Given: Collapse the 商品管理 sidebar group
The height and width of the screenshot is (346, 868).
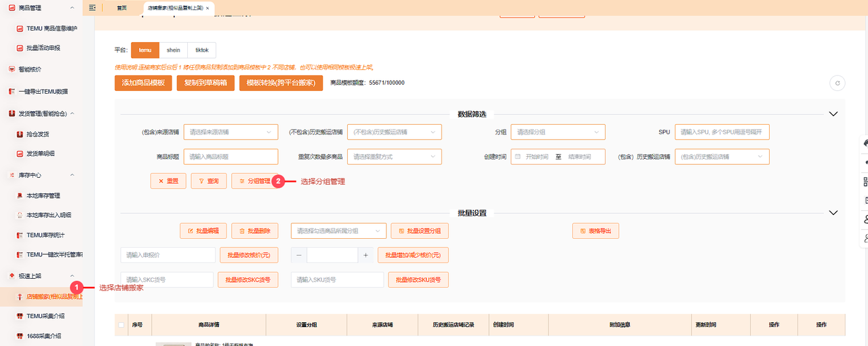Looking at the screenshot, I should coord(72,8).
